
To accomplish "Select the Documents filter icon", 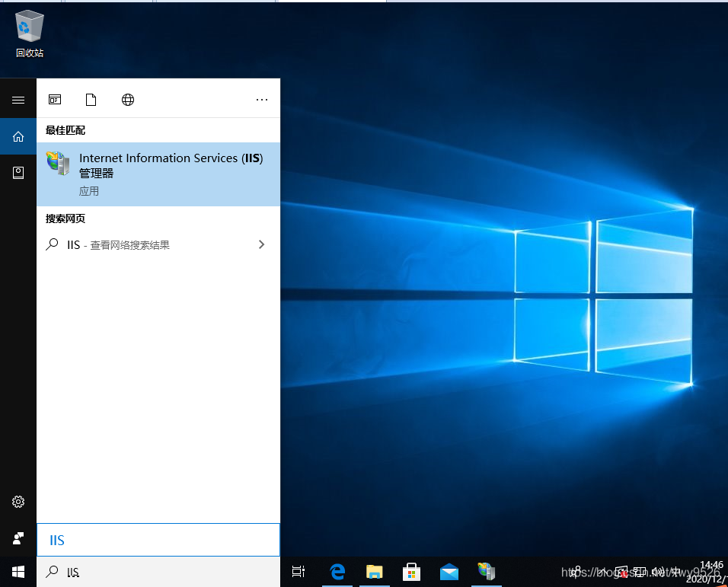I will [91, 99].
